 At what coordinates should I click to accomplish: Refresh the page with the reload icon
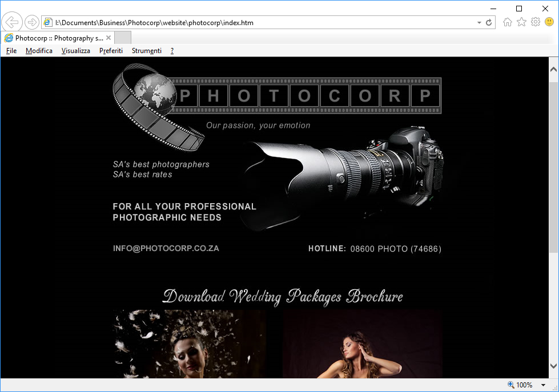pyautogui.click(x=489, y=22)
